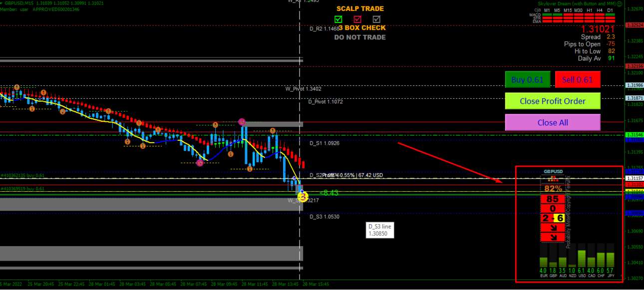Click the 1.31021 current price readout

pyautogui.click(x=598, y=29)
